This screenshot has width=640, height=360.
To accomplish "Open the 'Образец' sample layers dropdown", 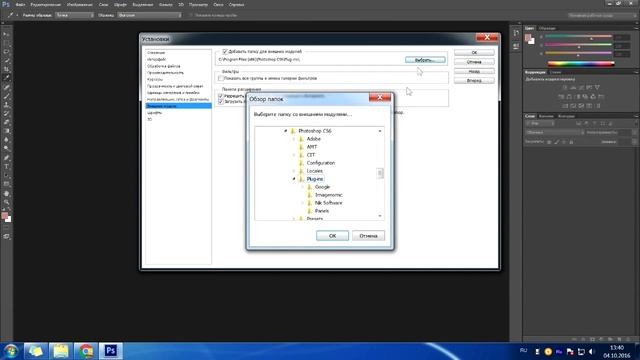I will [149, 15].
